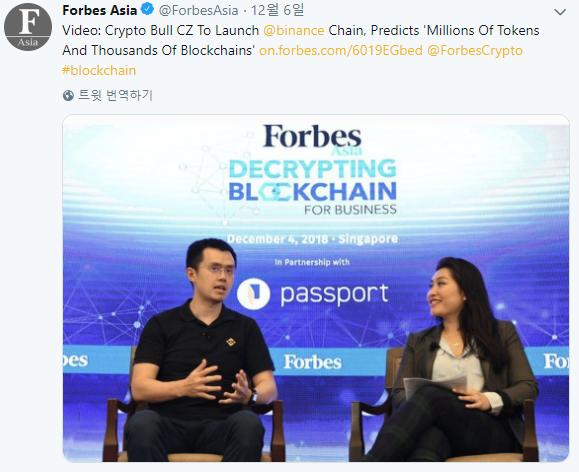Visit the @ForbesAsia handle
This screenshot has height=472, width=579.
198,10
